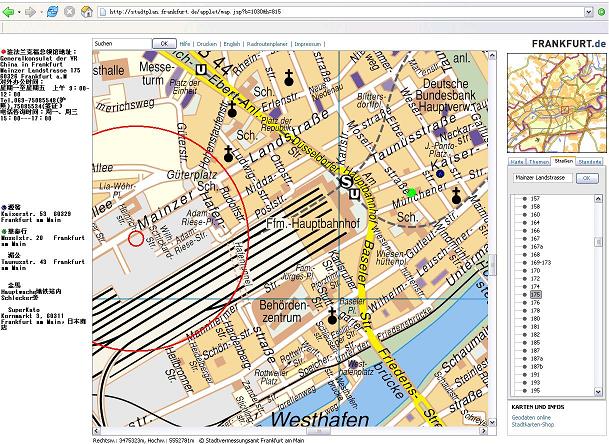Click the house number list scrollbar thumb

pos(599,242)
